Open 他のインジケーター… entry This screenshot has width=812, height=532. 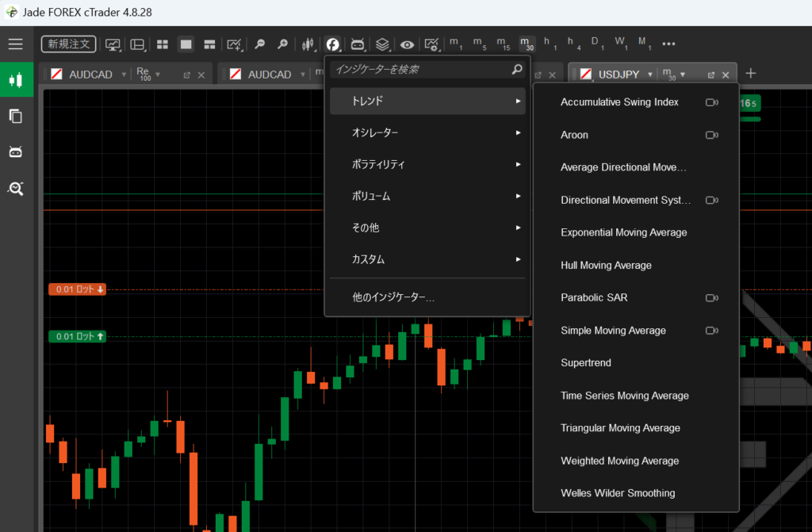point(393,297)
